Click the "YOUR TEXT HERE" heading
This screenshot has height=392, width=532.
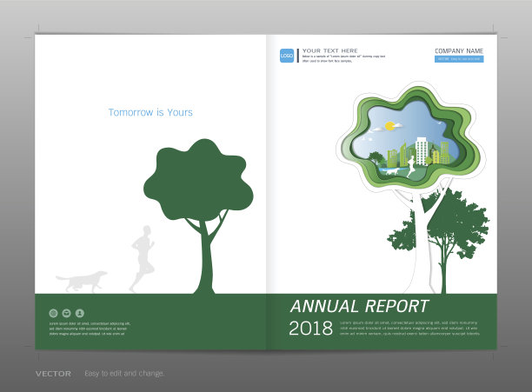coord(329,50)
